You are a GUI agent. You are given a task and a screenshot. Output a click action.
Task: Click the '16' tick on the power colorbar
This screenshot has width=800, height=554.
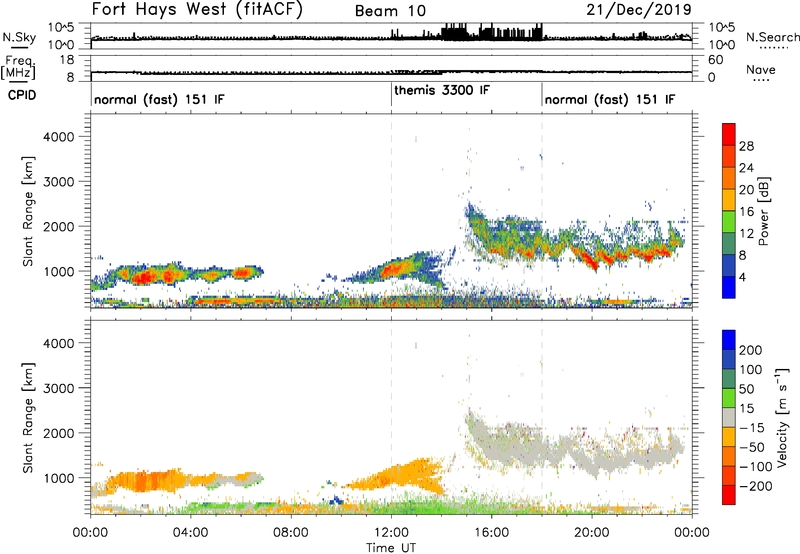pos(746,212)
